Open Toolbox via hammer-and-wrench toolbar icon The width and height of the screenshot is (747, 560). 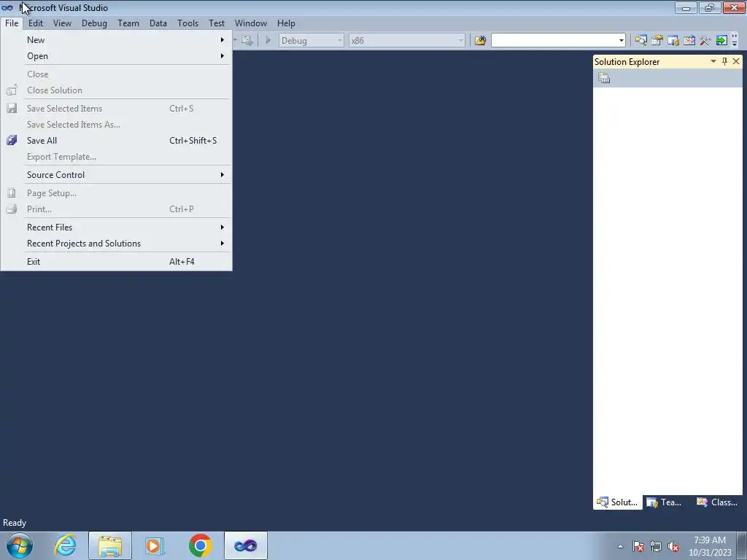705,41
